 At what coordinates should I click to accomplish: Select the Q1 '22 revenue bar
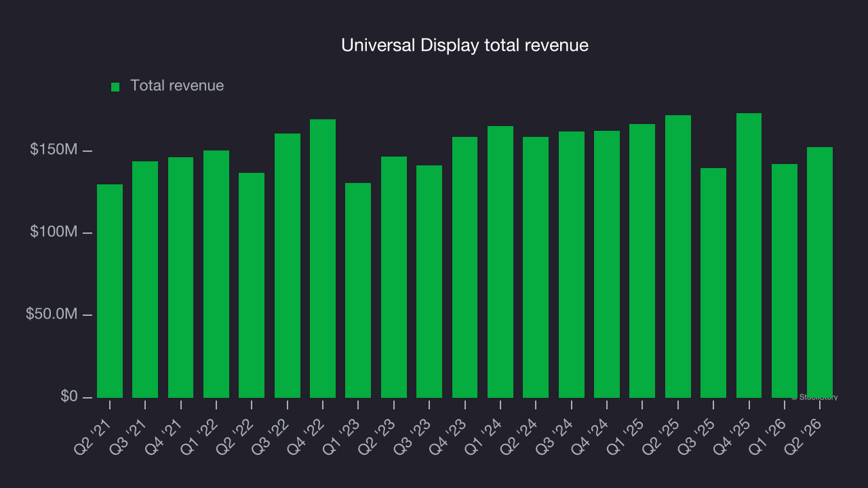[216, 274]
